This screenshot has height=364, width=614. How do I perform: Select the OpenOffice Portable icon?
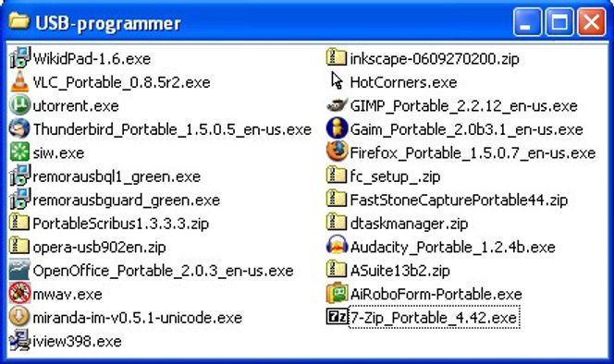coord(19,270)
